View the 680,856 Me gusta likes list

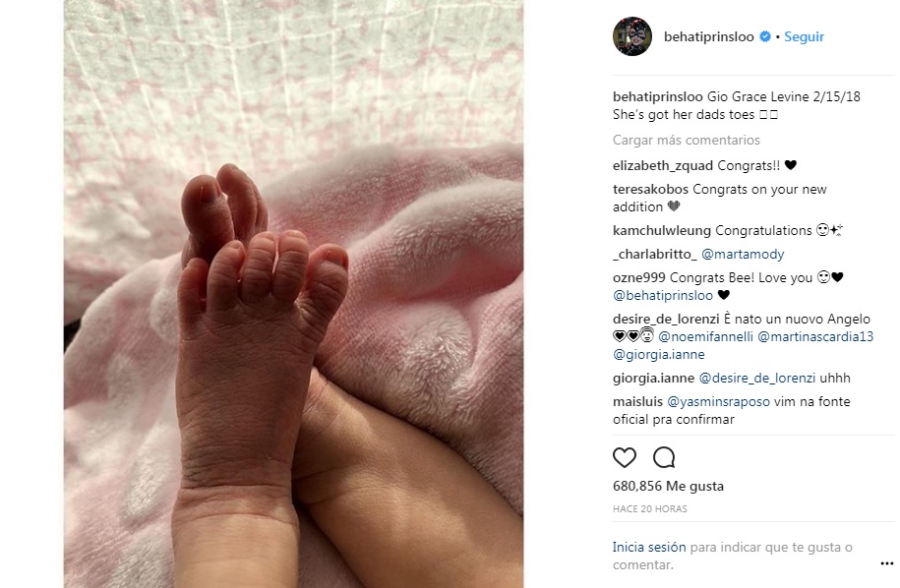668,487
